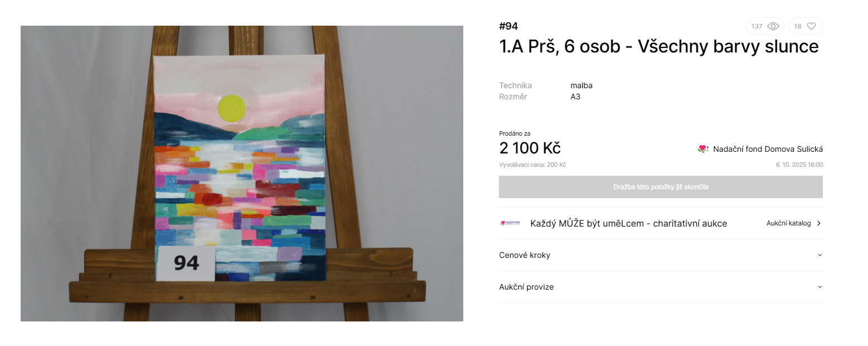Click the Dražba této položky již skončila button
This screenshot has height=346, width=868.
[x=661, y=187]
